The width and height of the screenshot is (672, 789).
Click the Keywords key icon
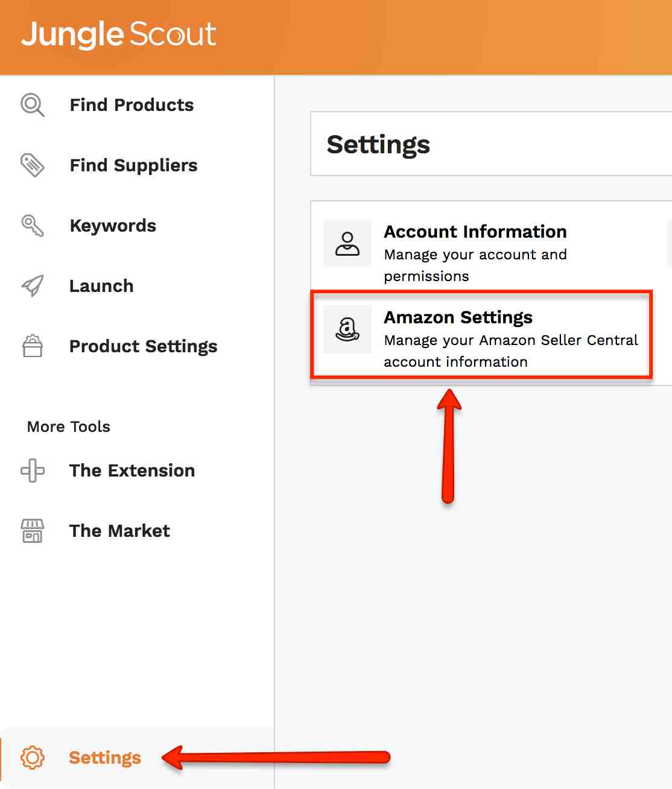tap(33, 226)
